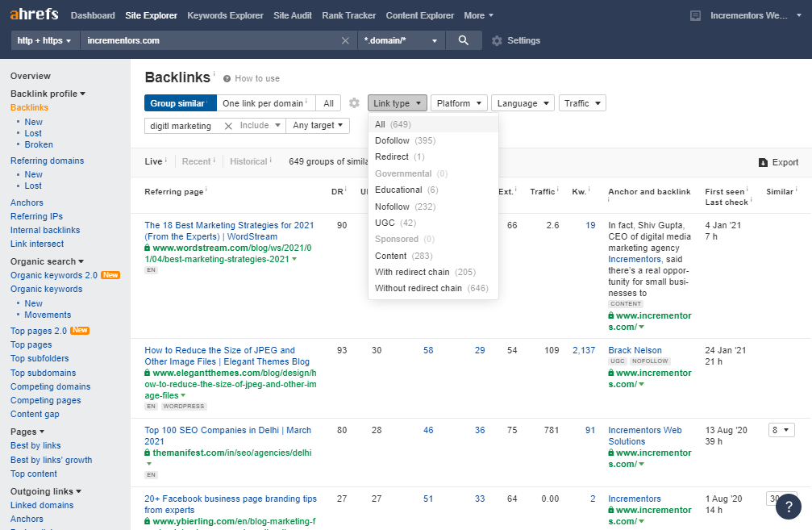The image size is (812, 530).
Task: Open Incrementors account menu
Action: coord(756,15)
